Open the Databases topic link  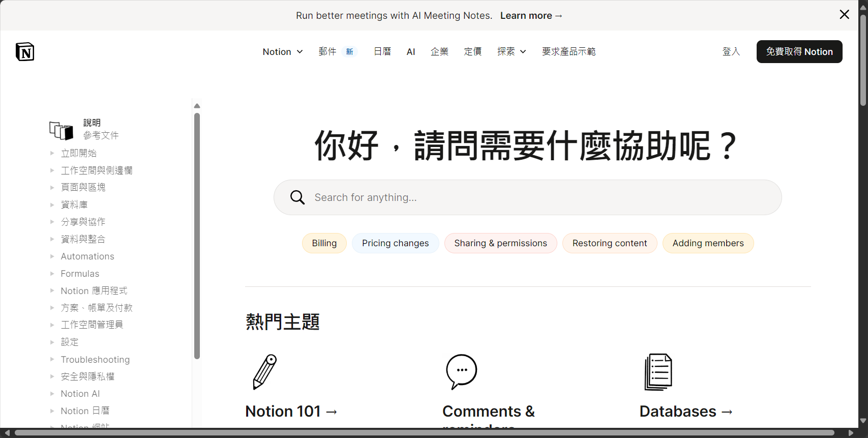[x=686, y=411]
